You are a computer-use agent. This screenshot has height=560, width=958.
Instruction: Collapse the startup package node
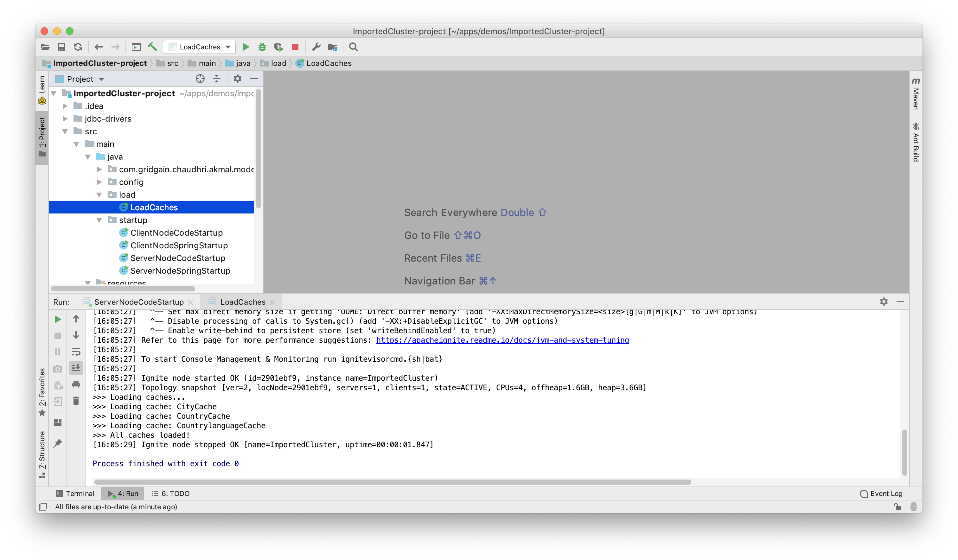pos(99,220)
